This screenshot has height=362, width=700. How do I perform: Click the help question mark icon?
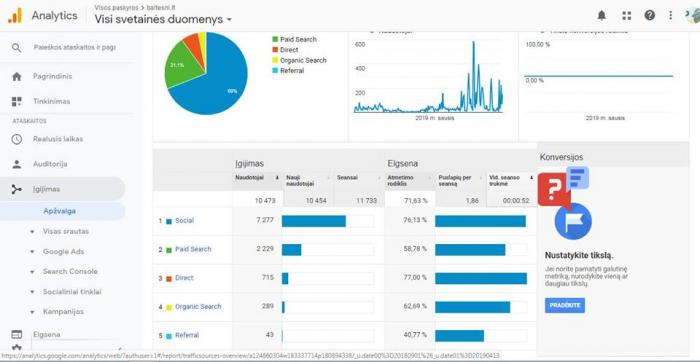click(x=650, y=16)
